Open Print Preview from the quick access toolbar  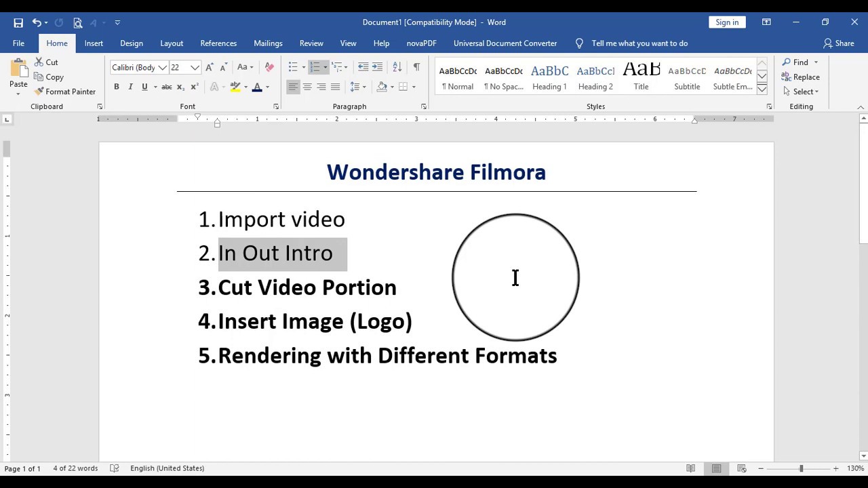(x=77, y=22)
